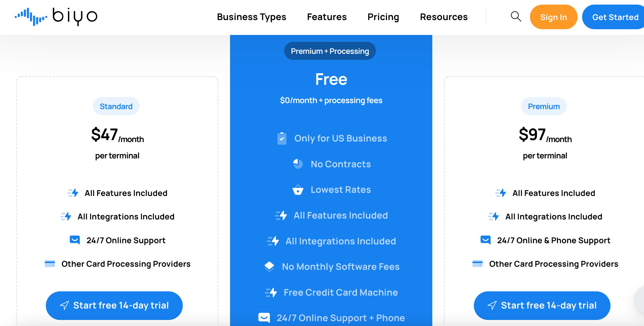Click Start free 14-day trial on Standard
The image size is (644, 326).
[116, 305]
